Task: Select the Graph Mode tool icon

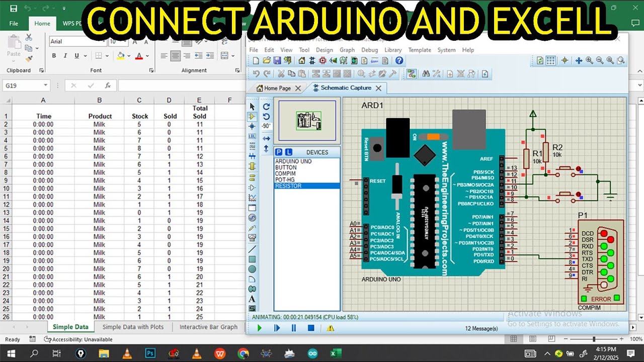Action: point(253,198)
